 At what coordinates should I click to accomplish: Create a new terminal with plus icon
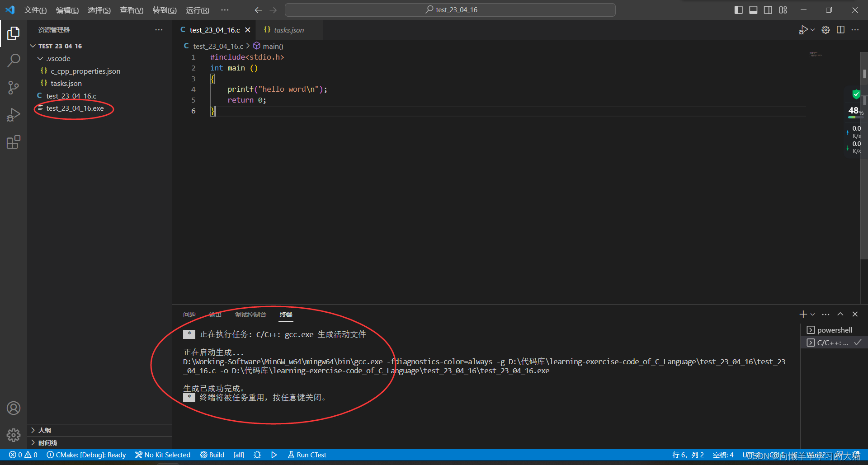[803, 314]
